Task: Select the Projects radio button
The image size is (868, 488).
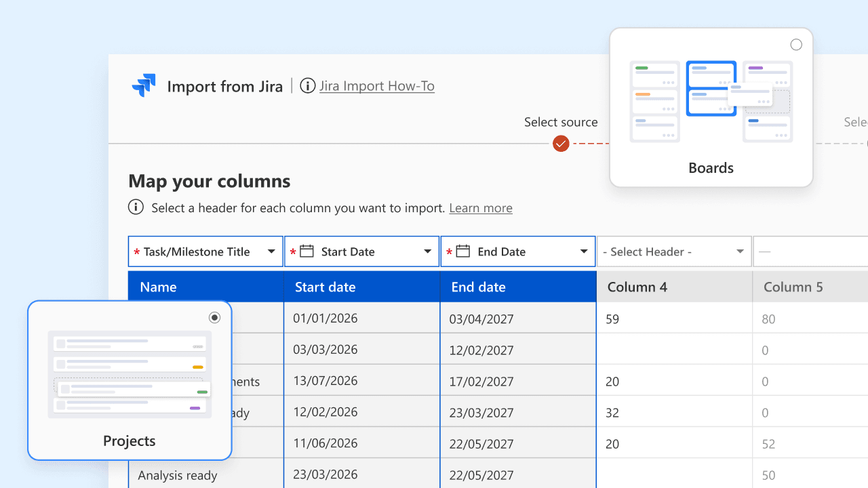Action: 215,317
